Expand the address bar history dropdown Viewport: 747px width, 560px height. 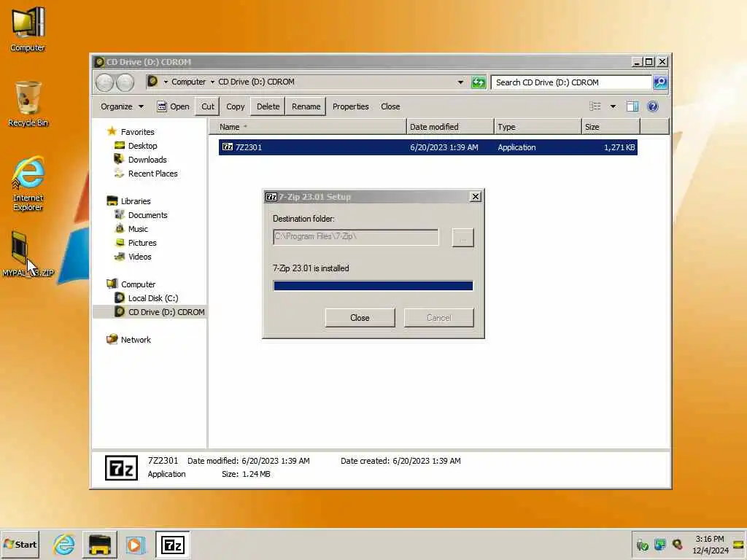(x=460, y=82)
